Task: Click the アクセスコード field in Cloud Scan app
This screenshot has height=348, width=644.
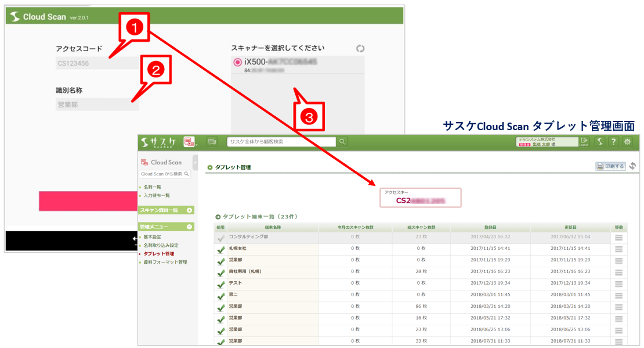Action: pos(97,63)
